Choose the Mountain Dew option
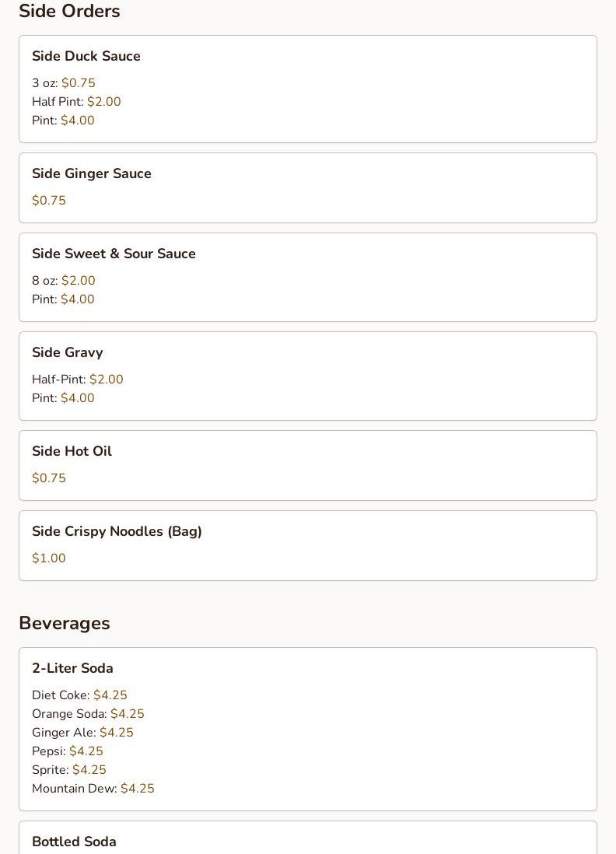Image resolution: width=616 pixels, height=854 pixels. coord(93,789)
